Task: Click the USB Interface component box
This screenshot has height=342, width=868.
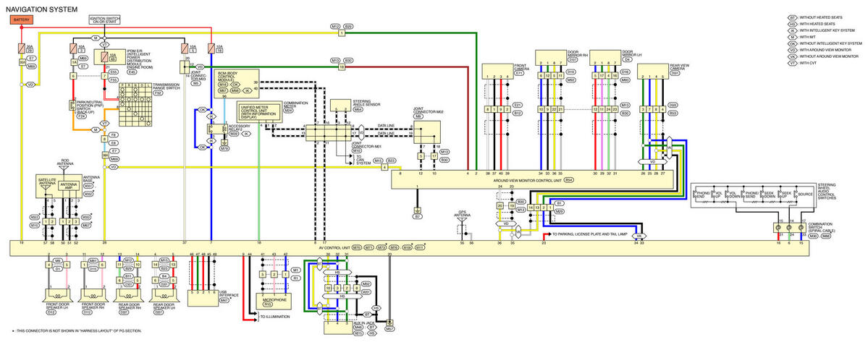Action: tap(203, 298)
